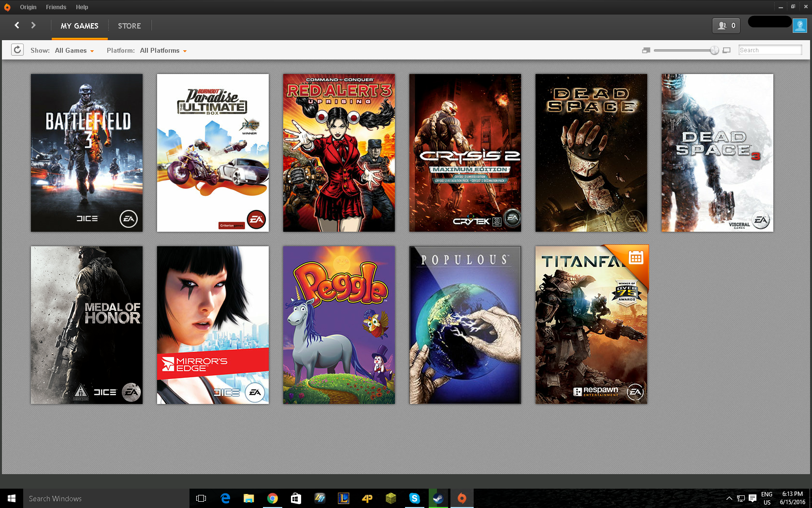Image resolution: width=812 pixels, height=508 pixels.
Task: Open File Explorer from taskbar
Action: [x=249, y=498]
